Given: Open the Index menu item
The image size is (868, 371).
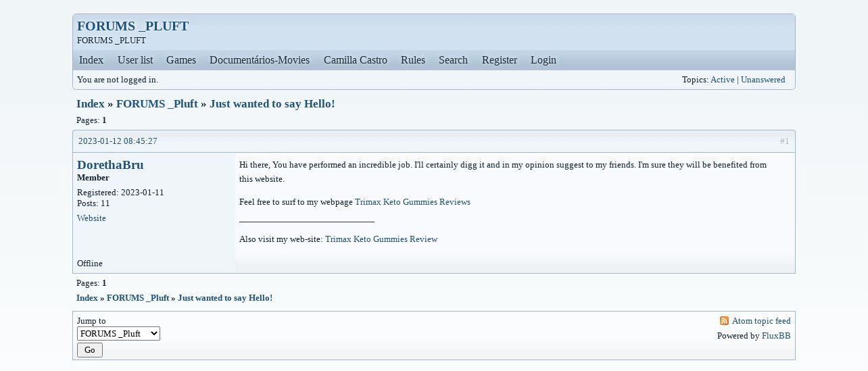Looking at the screenshot, I should click(x=91, y=60).
